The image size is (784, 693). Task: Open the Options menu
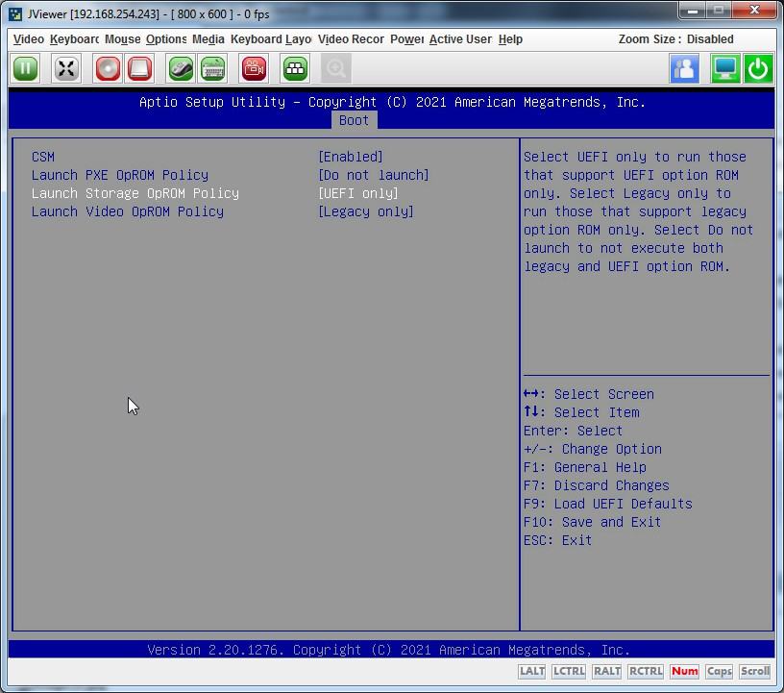[166, 39]
